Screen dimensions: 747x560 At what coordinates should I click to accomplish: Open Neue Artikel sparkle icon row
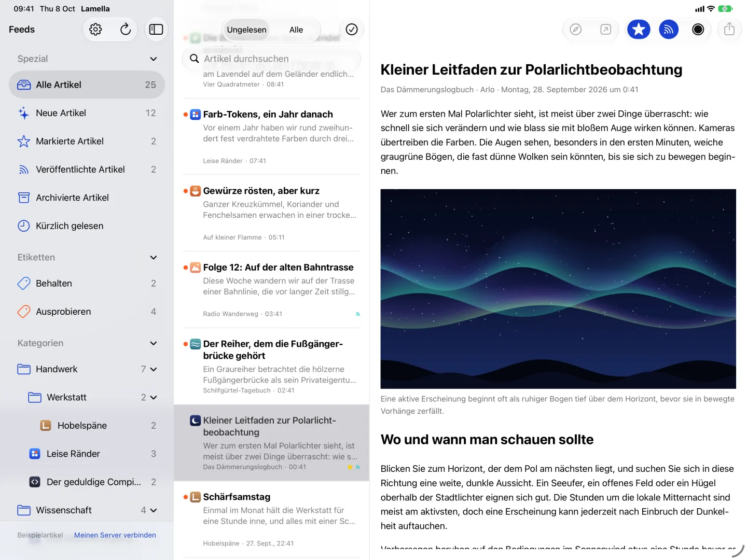coord(24,113)
